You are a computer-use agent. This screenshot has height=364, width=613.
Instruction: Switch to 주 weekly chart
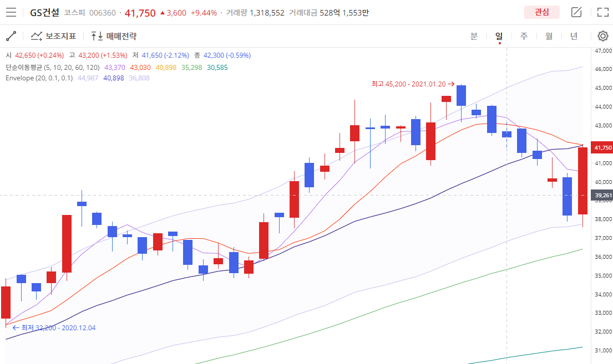[x=524, y=37]
